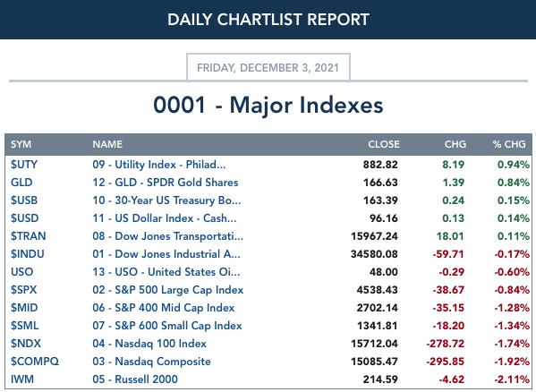Click the $USB ticker symbol

tap(24, 200)
